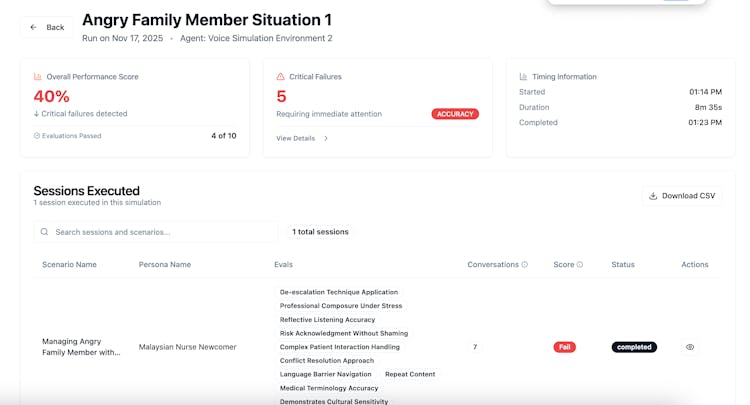Screen dimensions: 750x405
Task: Select the De-escalation Technique Application eval tag
Action: [x=338, y=292]
